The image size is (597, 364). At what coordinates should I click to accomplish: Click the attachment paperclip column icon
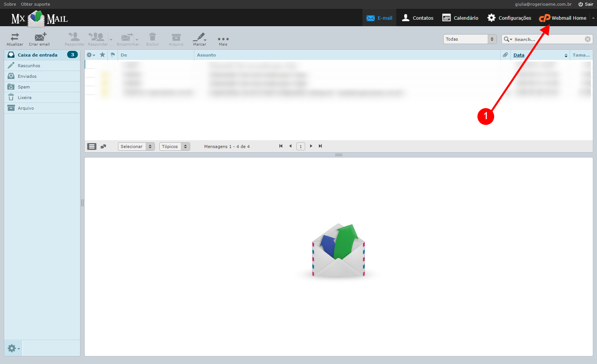(x=505, y=55)
